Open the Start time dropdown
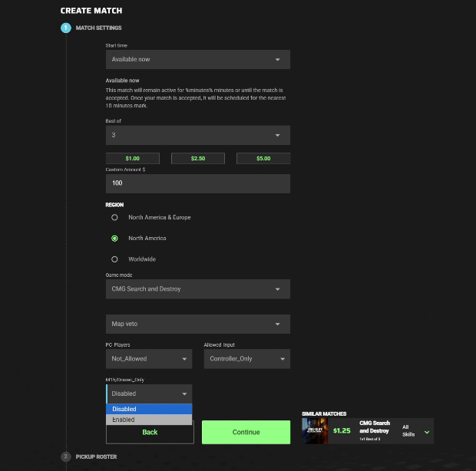Viewport: 476px width, 471px height. coord(197,59)
